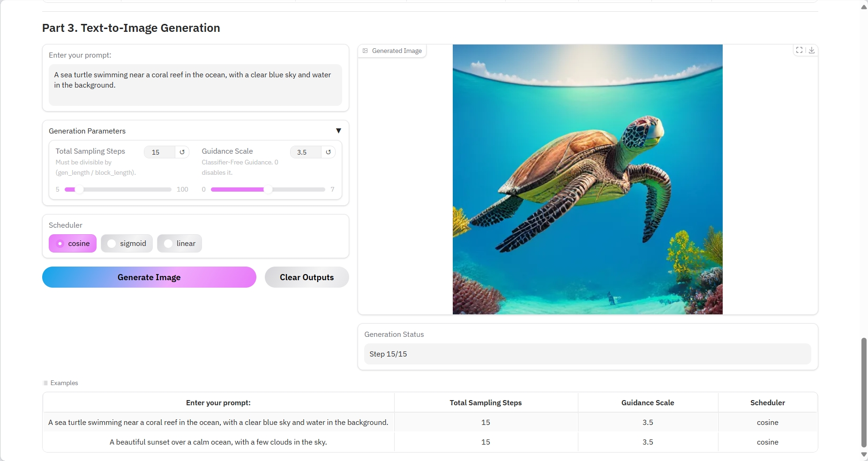The height and width of the screenshot is (461, 868).
Task: Select the beautiful sunset example row
Action: pos(218,442)
